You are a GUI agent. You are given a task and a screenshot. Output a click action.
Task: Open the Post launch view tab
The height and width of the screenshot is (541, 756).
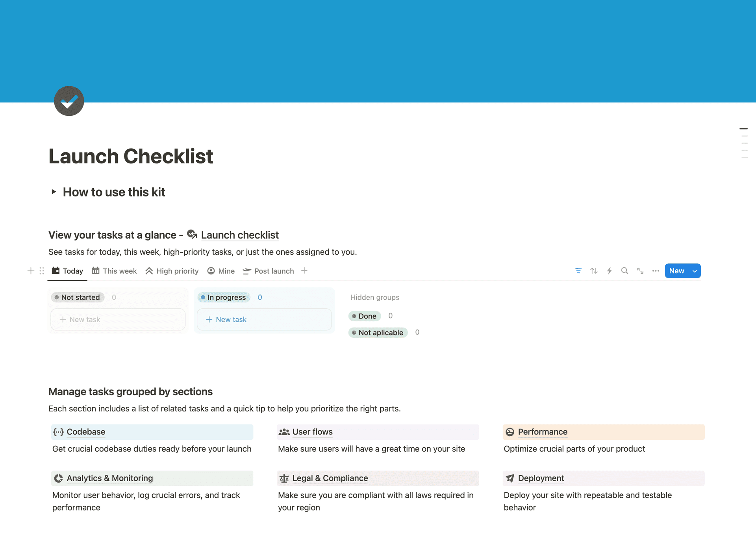(x=269, y=271)
